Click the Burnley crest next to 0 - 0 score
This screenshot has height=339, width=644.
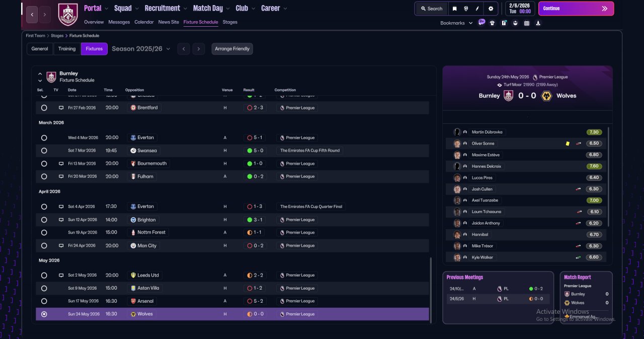pyautogui.click(x=509, y=96)
